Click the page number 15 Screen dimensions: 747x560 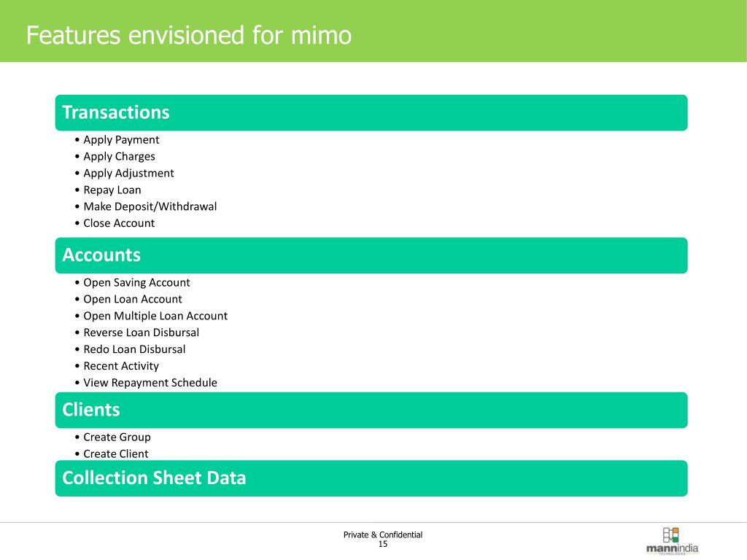[383, 544]
